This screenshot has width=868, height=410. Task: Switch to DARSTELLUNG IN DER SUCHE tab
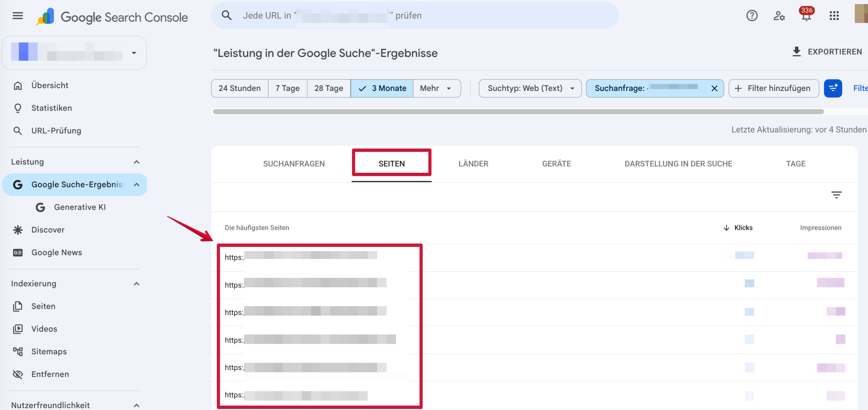(x=678, y=164)
